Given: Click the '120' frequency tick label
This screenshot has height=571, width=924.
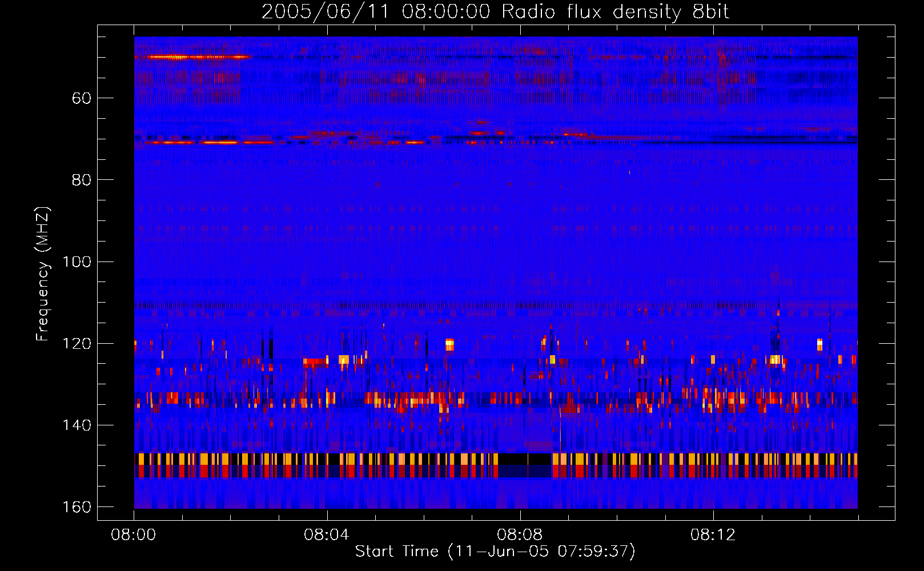Looking at the screenshot, I should (77, 343).
